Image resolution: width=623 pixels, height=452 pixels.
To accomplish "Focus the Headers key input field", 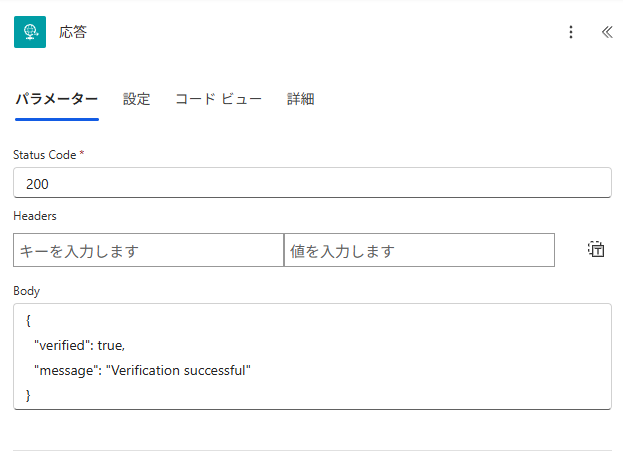I will point(149,250).
